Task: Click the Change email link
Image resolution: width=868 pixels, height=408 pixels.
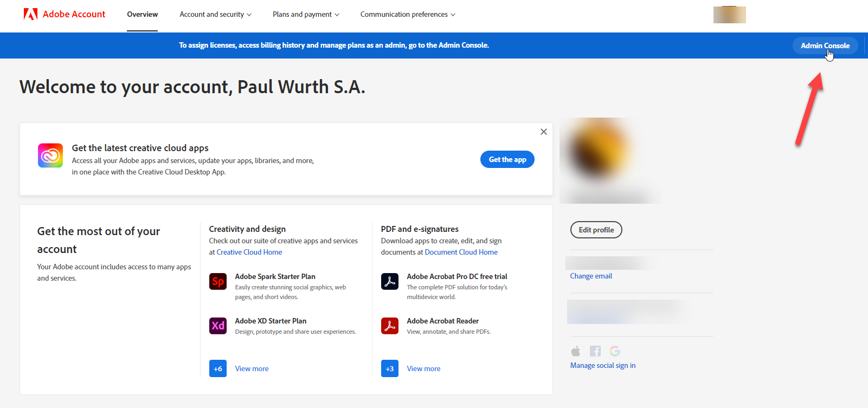Action: coord(591,276)
